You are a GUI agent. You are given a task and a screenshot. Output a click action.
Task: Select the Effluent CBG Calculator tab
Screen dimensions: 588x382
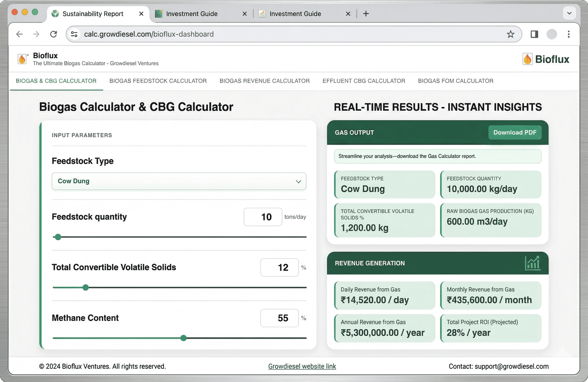364,81
